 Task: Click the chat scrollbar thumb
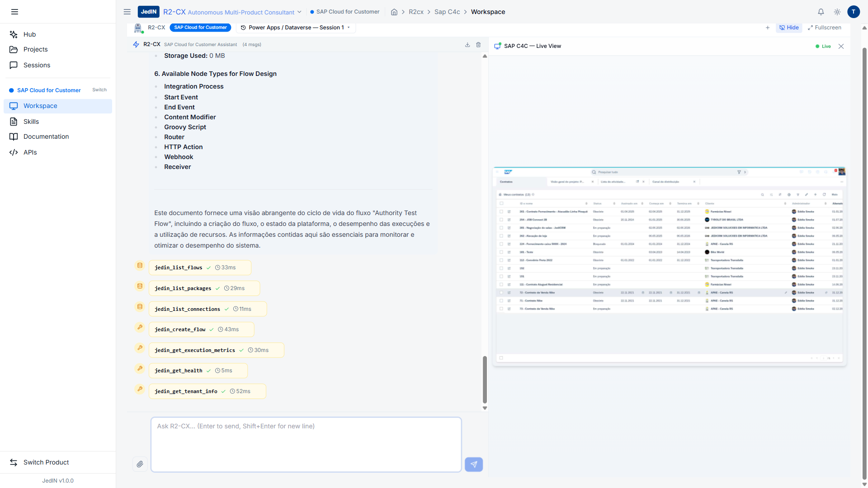(x=485, y=379)
